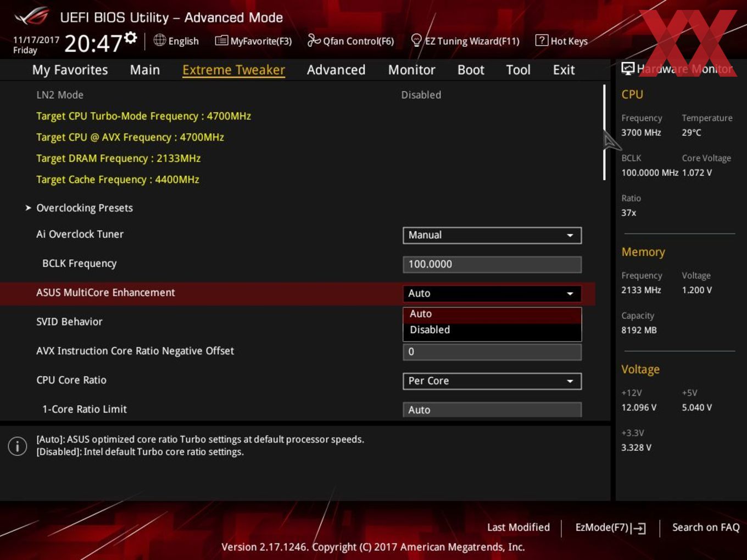Click the Qfan Control fan icon
747x560 pixels.
click(314, 40)
